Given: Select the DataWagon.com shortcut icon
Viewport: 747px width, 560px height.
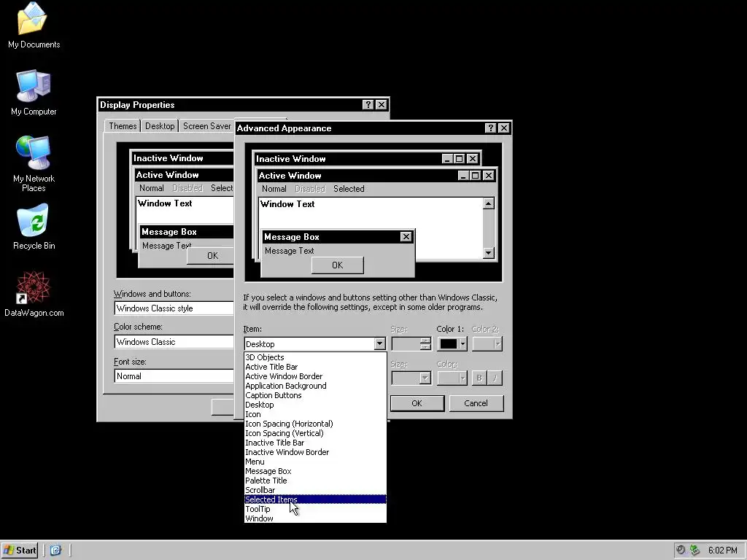Looking at the screenshot, I should [34, 294].
